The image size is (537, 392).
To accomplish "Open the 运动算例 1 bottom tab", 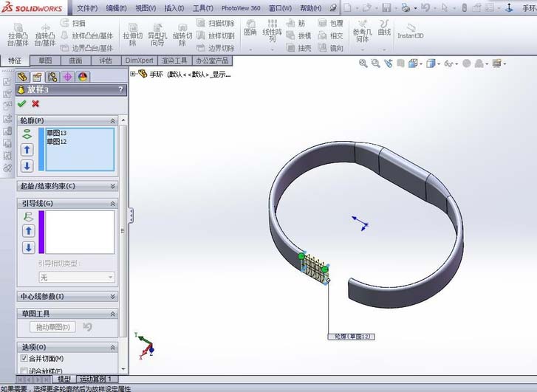I will click(95, 379).
